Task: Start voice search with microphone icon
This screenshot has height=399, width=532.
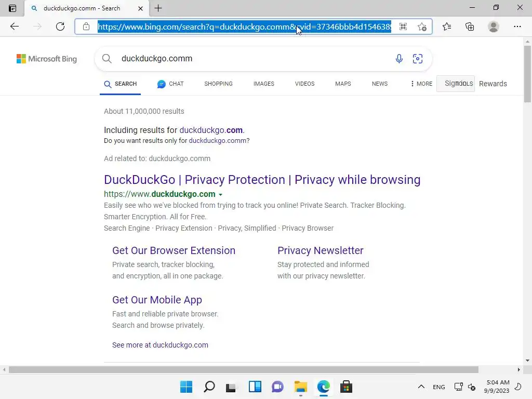Action: 399,58
